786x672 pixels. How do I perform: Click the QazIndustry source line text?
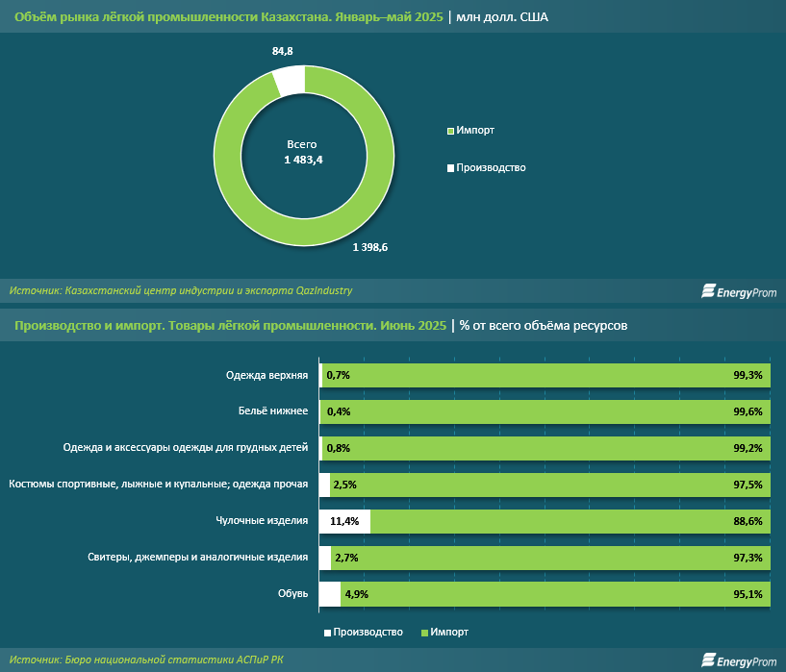pyautogui.click(x=181, y=290)
